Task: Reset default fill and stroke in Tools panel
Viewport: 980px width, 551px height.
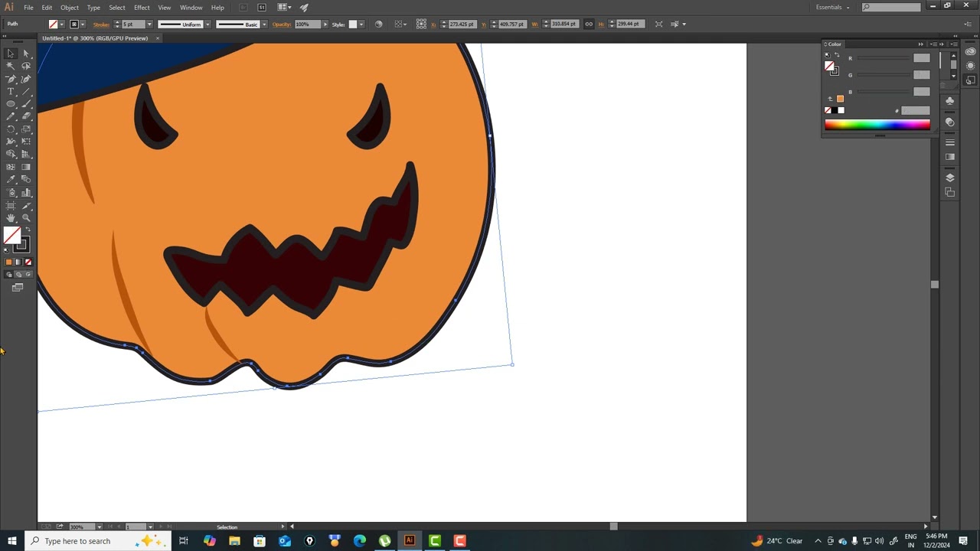Action: [8, 250]
